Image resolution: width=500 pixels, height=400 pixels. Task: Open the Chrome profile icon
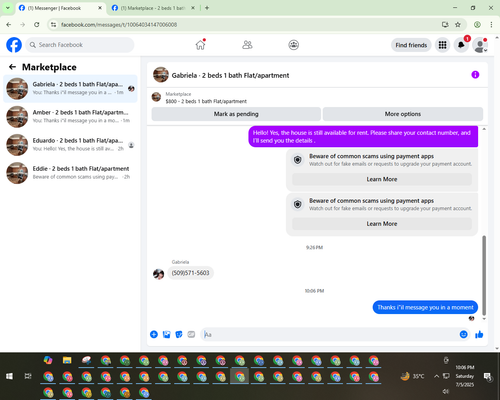[477, 24]
